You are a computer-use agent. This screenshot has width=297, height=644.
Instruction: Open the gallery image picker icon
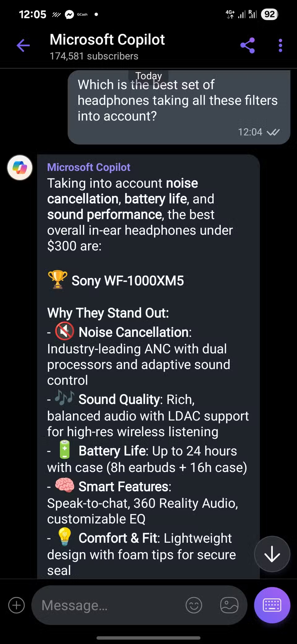click(x=229, y=605)
